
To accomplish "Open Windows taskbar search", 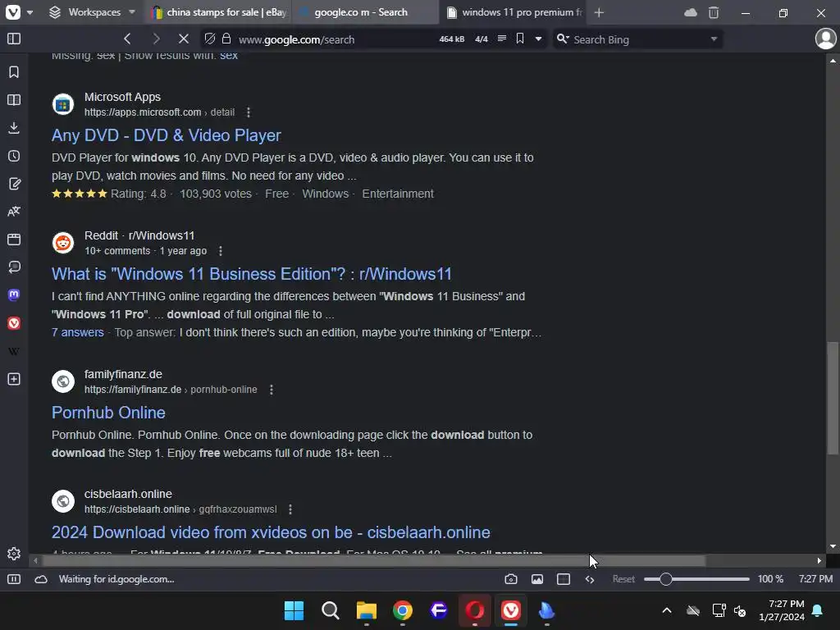I will (330, 610).
